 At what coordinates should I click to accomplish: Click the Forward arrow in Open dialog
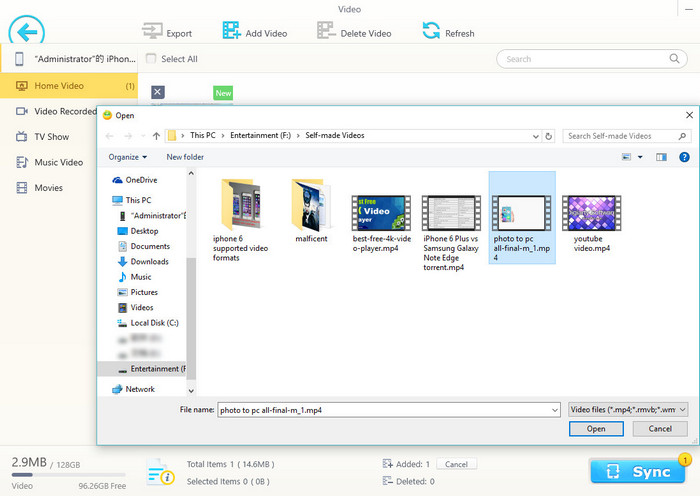click(128, 136)
